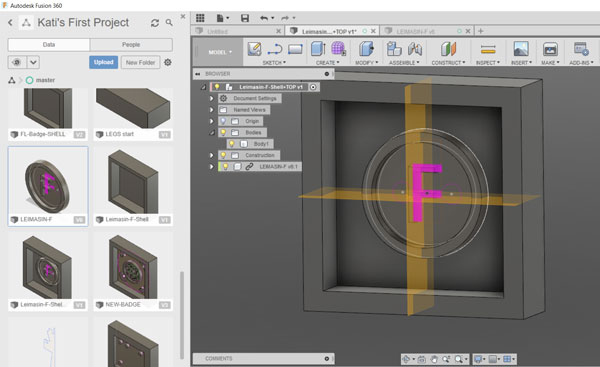The height and width of the screenshot is (367, 600).
Task: Go back from Kati's First Project
Action: tap(10, 23)
